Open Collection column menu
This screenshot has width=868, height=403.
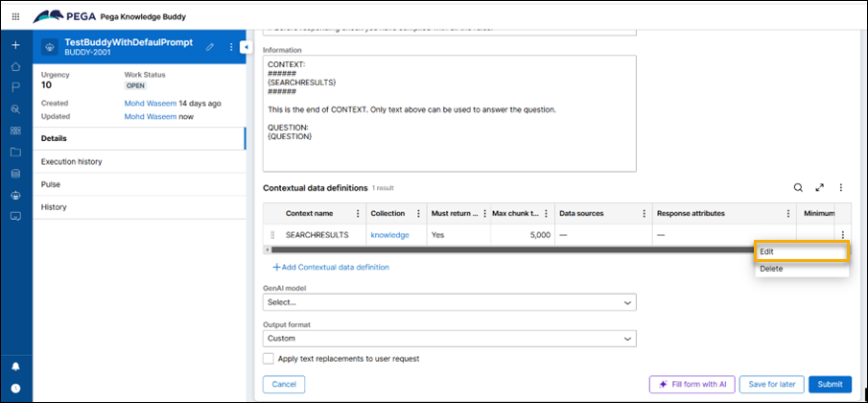pos(419,214)
